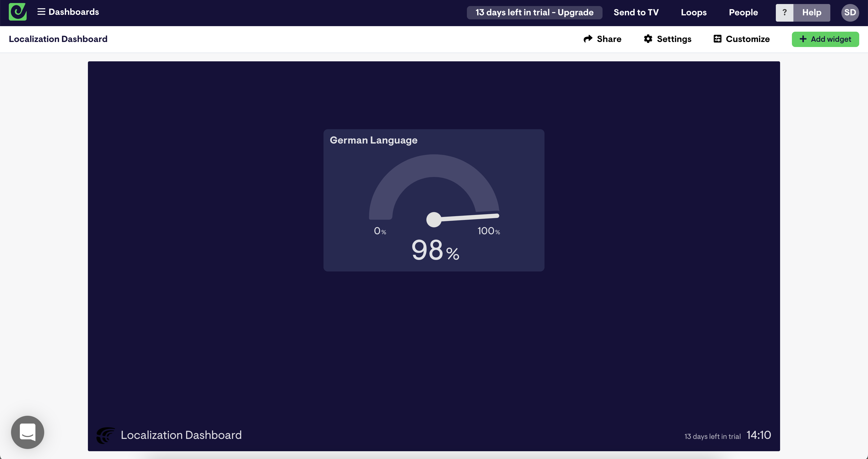Screen dimensions: 868x459
Task: Click the Geckoboard logo icon
Action: pyautogui.click(x=18, y=12)
